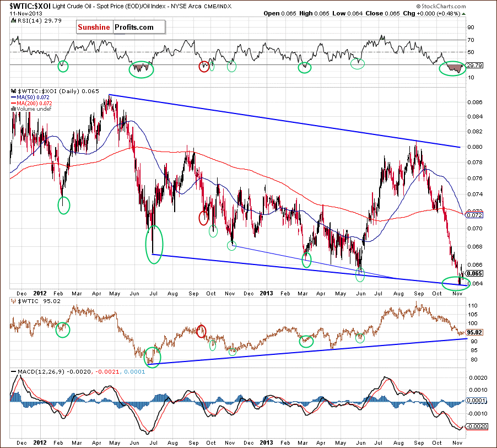Click the -0.0010 label on the MACD axis
Screen dimensions: 497x448
(477, 414)
